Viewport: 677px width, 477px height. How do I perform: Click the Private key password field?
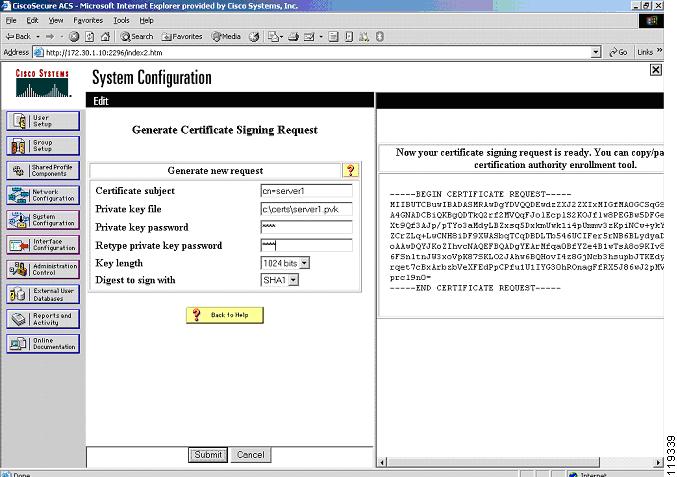click(x=307, y=227)
